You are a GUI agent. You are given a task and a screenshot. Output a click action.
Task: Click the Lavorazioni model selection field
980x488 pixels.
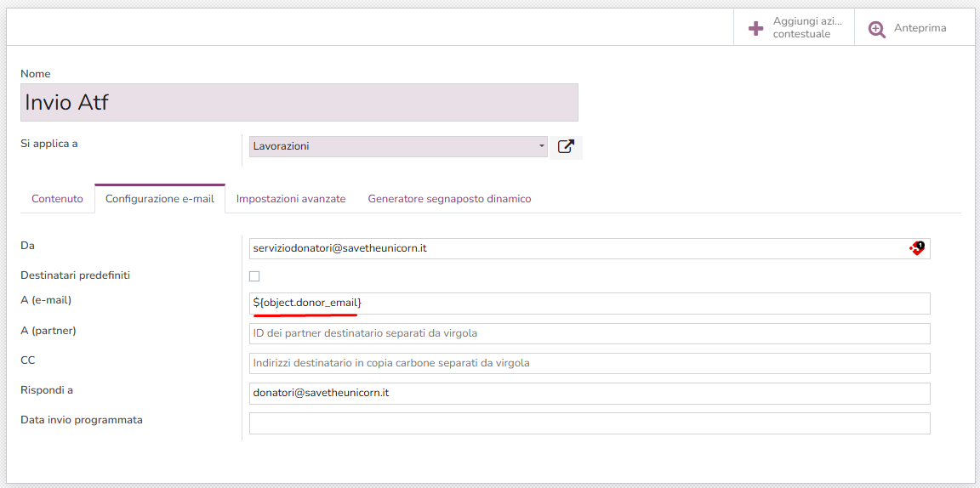pos(391,146)
